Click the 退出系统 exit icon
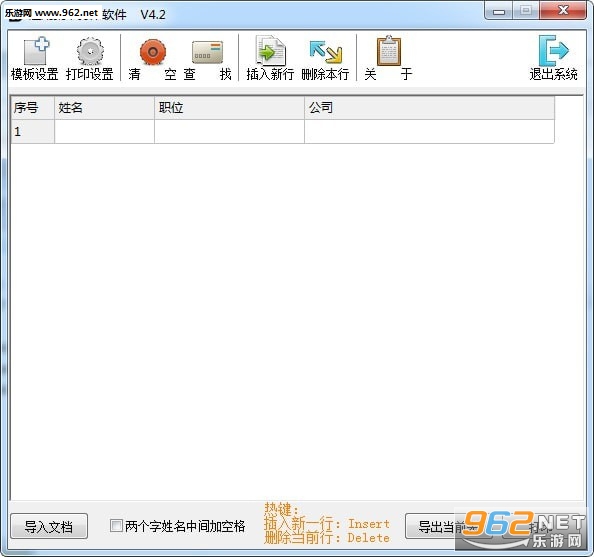 click(553, 58)
